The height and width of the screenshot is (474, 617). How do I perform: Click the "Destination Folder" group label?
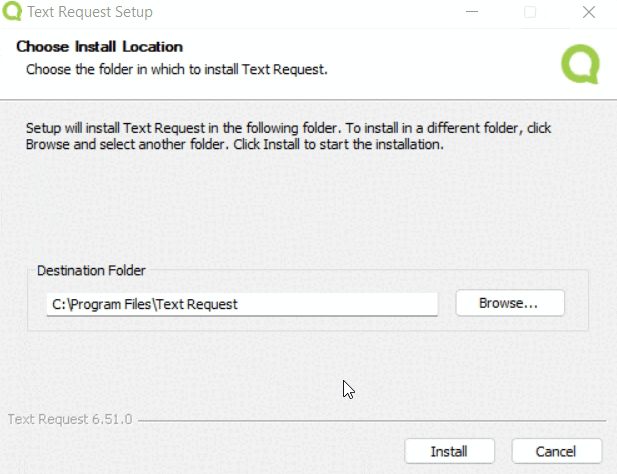91,271
